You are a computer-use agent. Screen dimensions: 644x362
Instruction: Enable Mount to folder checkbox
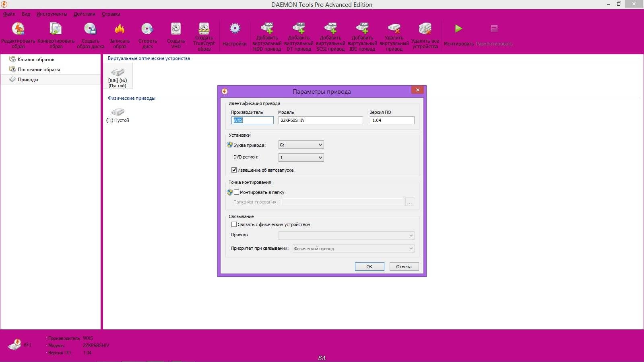pos(236,192)
